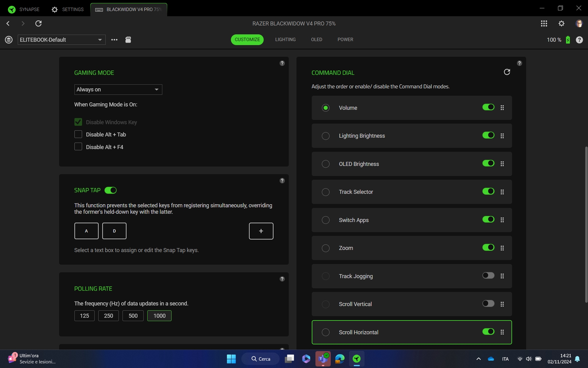Switch to the Lighting tab
Image resolution: width=588 pixels, height=368 pixels.
(x=285, y=39)
